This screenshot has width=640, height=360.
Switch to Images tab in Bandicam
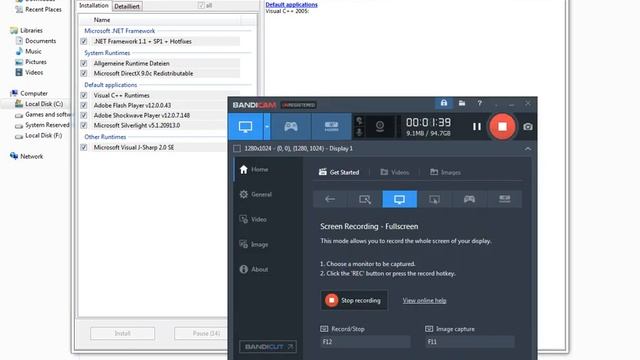tap(445, 172)
